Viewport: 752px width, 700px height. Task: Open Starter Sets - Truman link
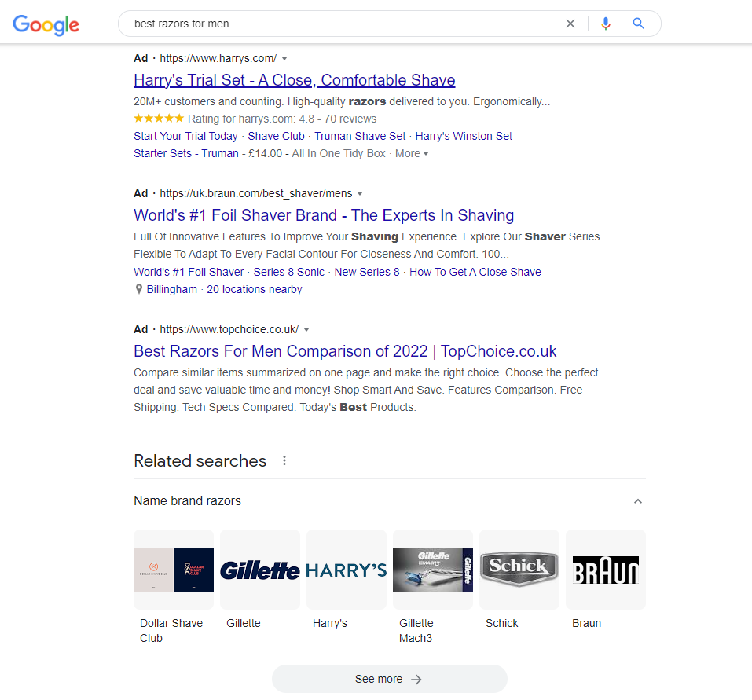click(186, 153)
